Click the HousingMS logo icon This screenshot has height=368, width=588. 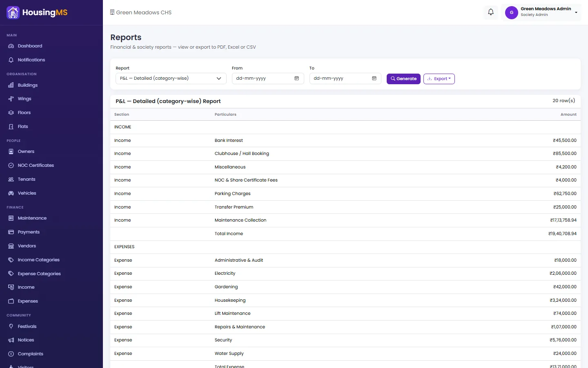(x=13, y=13)
